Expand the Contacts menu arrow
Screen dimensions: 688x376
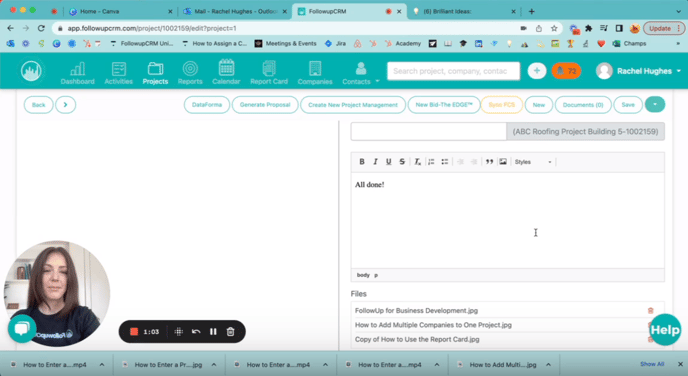click(x=377, y=82)
